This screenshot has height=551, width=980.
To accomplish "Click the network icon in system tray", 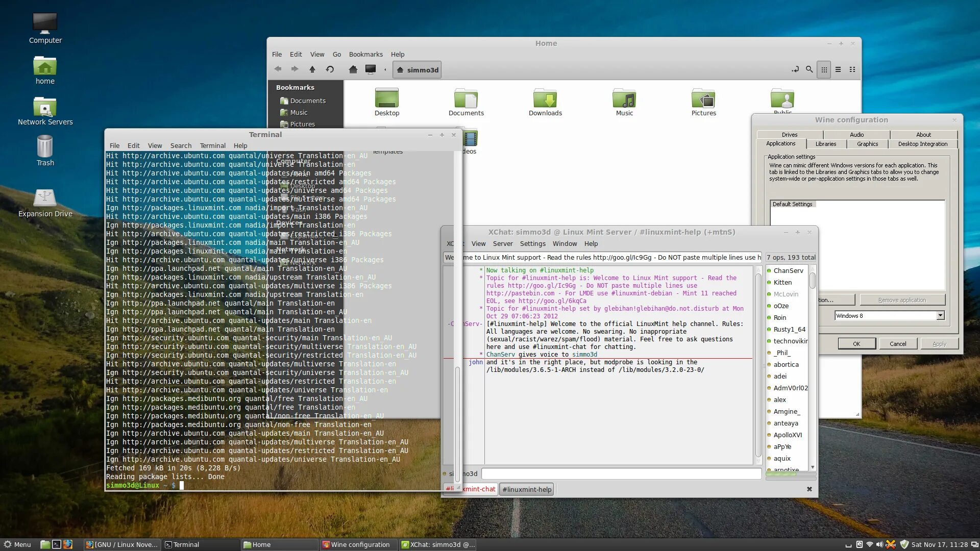I will pyautogui.click(x=870, y=544).
